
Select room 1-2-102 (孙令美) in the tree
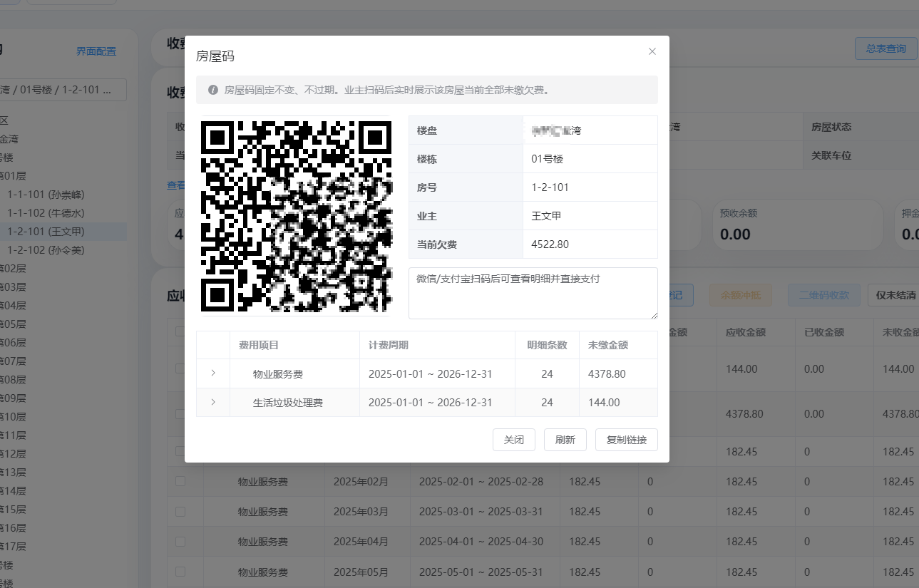(46, 250)
